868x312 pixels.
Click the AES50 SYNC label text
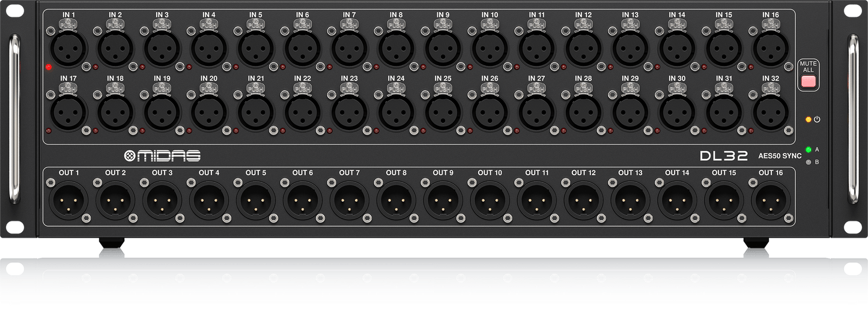pos(780,156)
